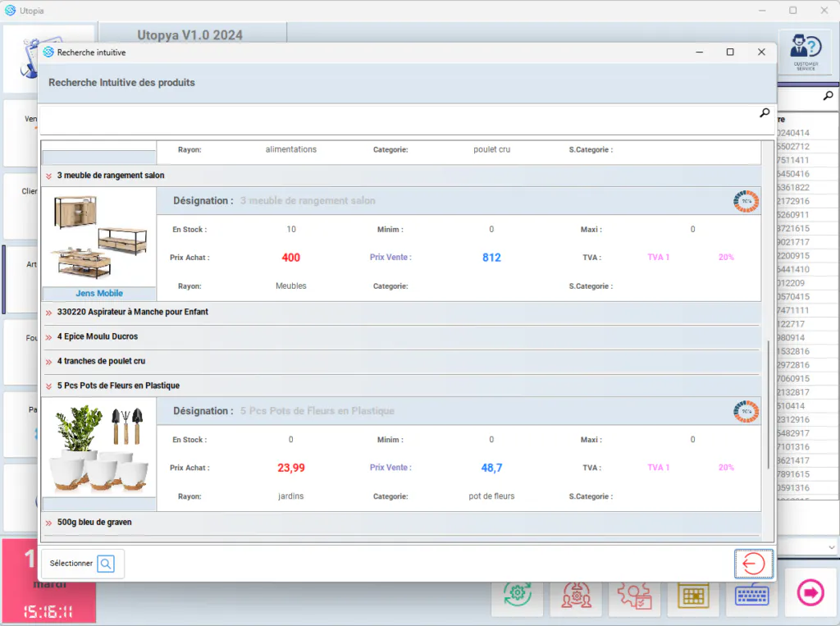Viewport: 840px width, 626px height.
Task: Click the Prix Achat value 400
Action: pos(291,258)
